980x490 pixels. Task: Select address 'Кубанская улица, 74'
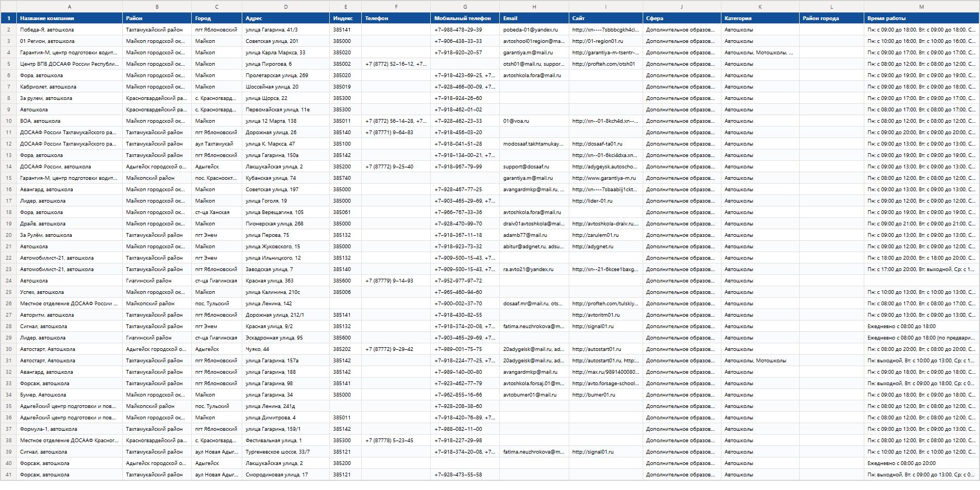tap(286, 178)
